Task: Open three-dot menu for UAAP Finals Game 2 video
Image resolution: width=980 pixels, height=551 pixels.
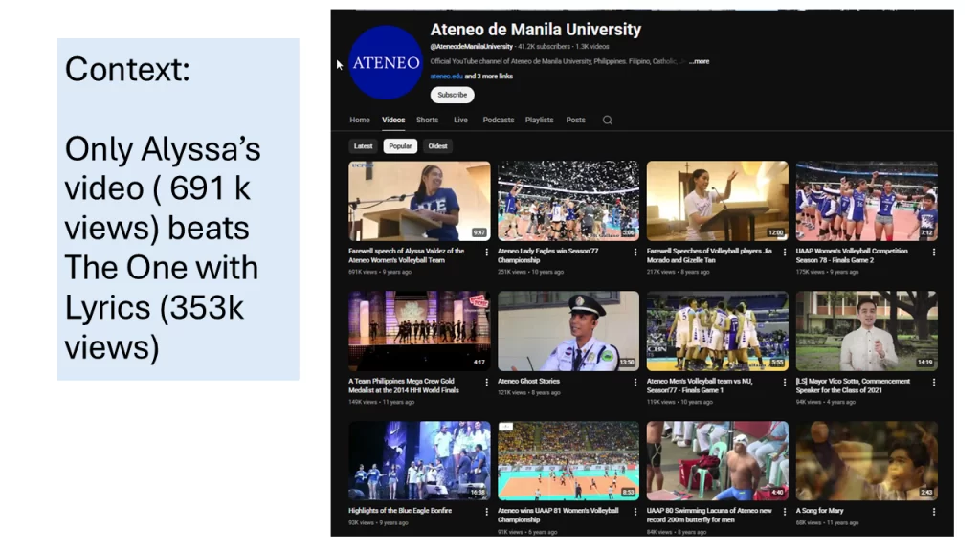Action: pyautogui.click(x=934, y=253)
